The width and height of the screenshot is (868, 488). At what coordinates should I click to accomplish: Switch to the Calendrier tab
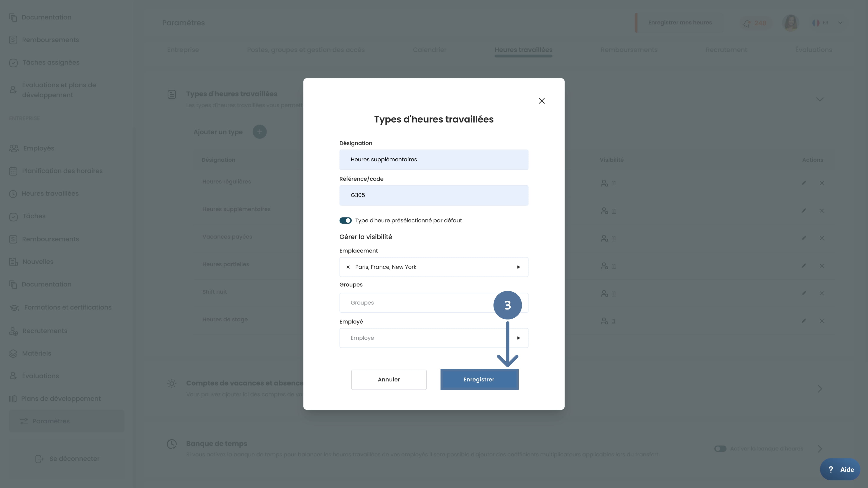point(429,50)
